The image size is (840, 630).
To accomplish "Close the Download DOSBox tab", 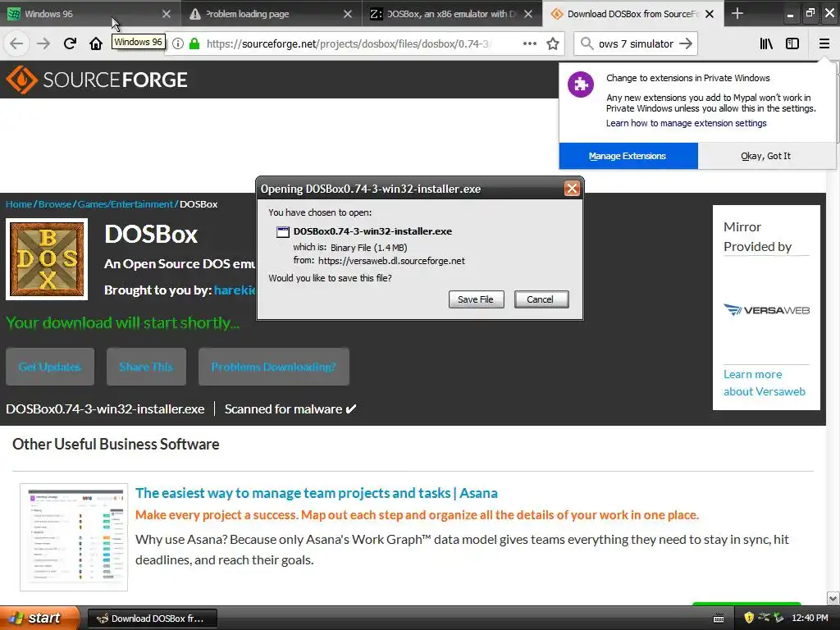I will [x=710, y=14].
